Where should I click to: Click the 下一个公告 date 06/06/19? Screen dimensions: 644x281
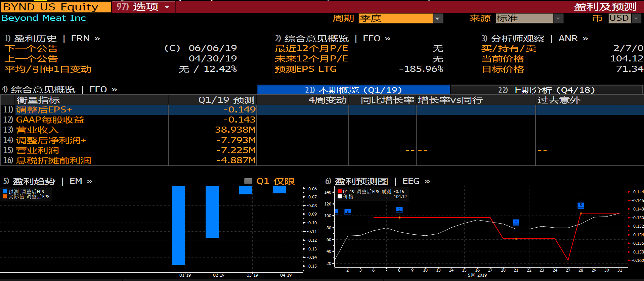(x=213, y=48)
